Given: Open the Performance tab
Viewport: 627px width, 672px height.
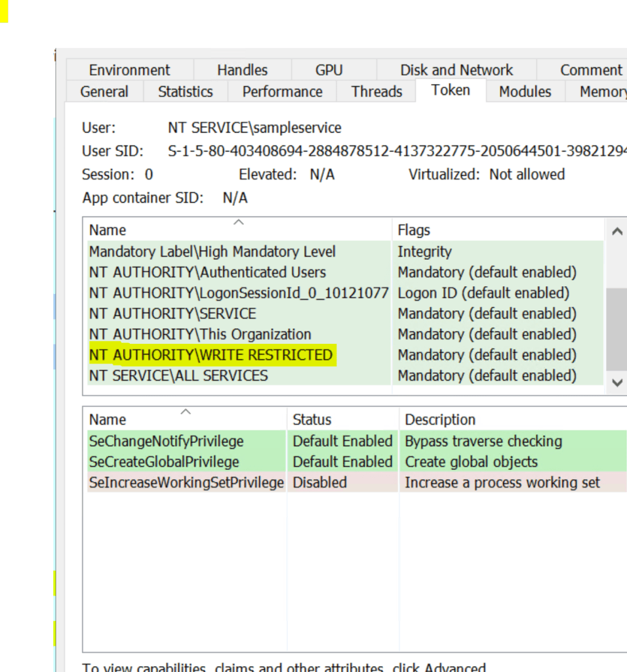Looking at the screenshot, I should [x=282, y=92].
